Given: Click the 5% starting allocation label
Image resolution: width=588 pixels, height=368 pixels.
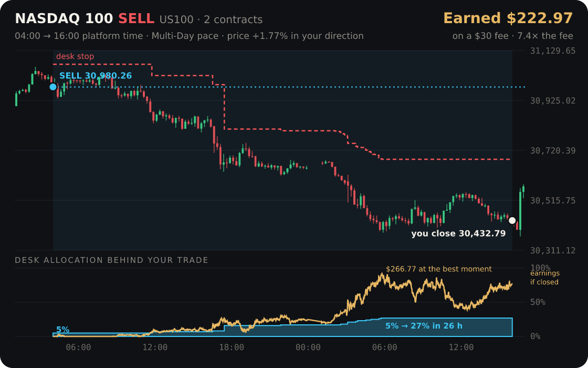Looking at the screenshot, I should click(62, 330).
